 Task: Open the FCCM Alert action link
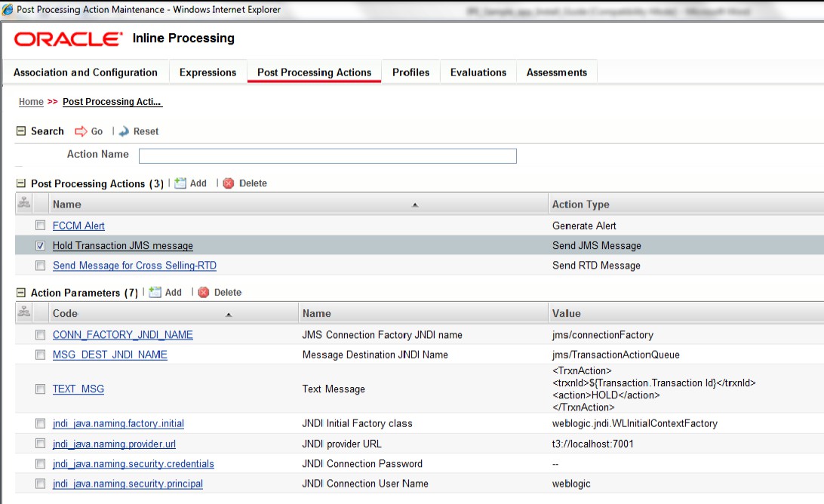pyautogui.click(x=78, y=226)
